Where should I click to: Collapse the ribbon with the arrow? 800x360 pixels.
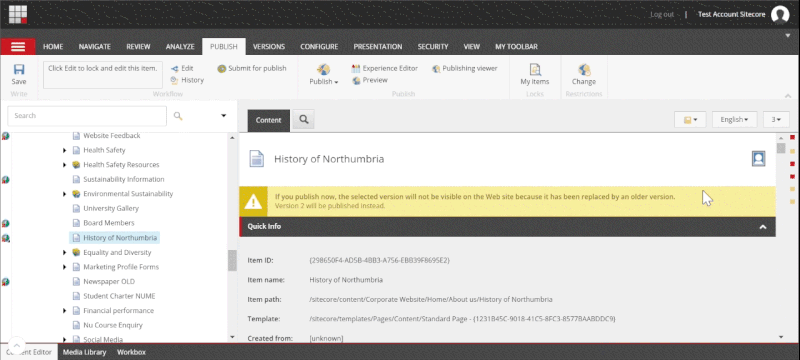pos(788,96)
